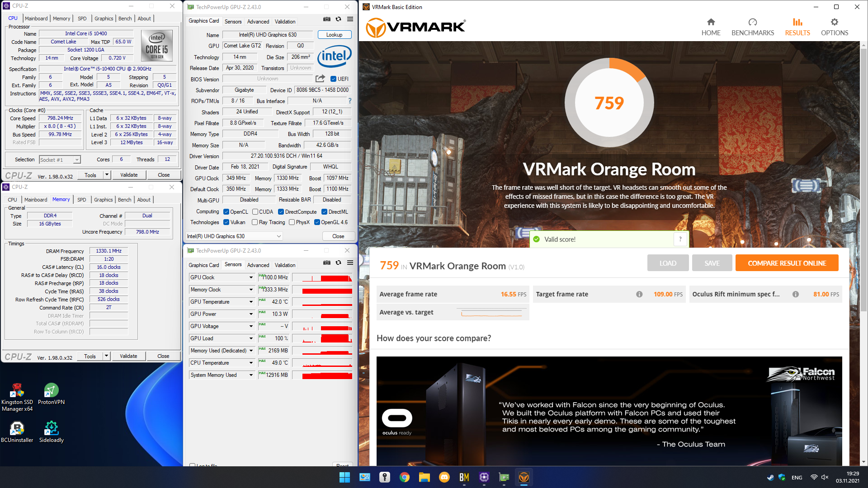Open hamburger menu in GPU-Z Graphics Card window
This screenshot has height=488, width=868.
coord(350,19)
